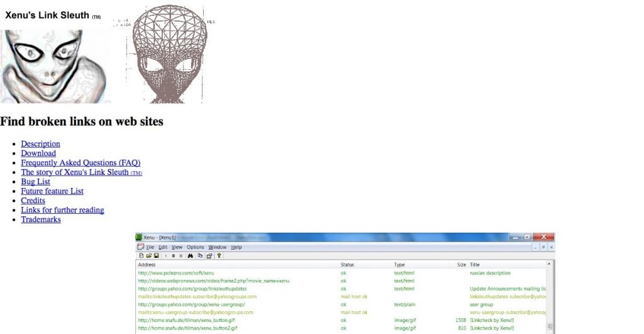Click the Save floppy disk icon in Xenu toolbar

click(157, 255)
